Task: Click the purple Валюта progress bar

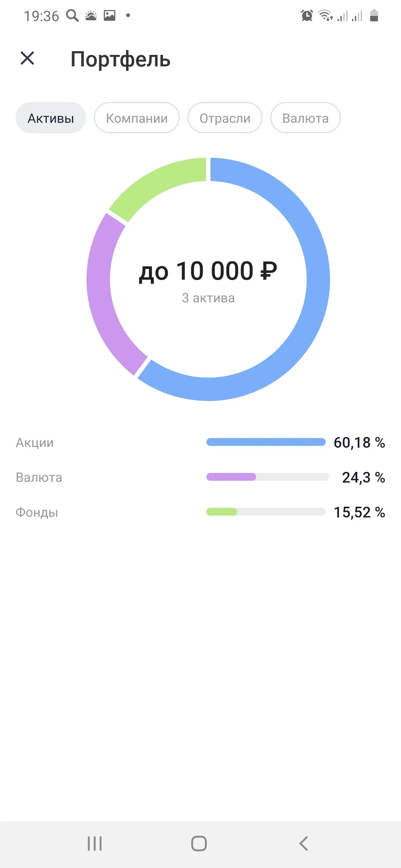Action: pos(231,477)
